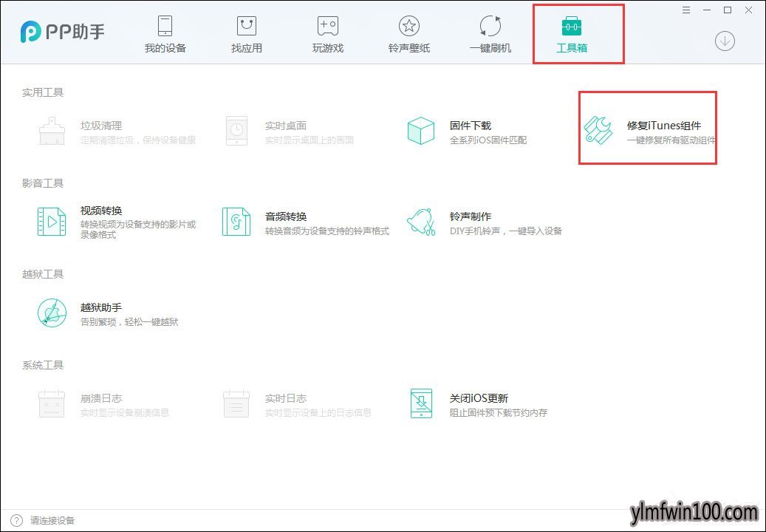Click 系统工具 section heading

tap(43, 365)
